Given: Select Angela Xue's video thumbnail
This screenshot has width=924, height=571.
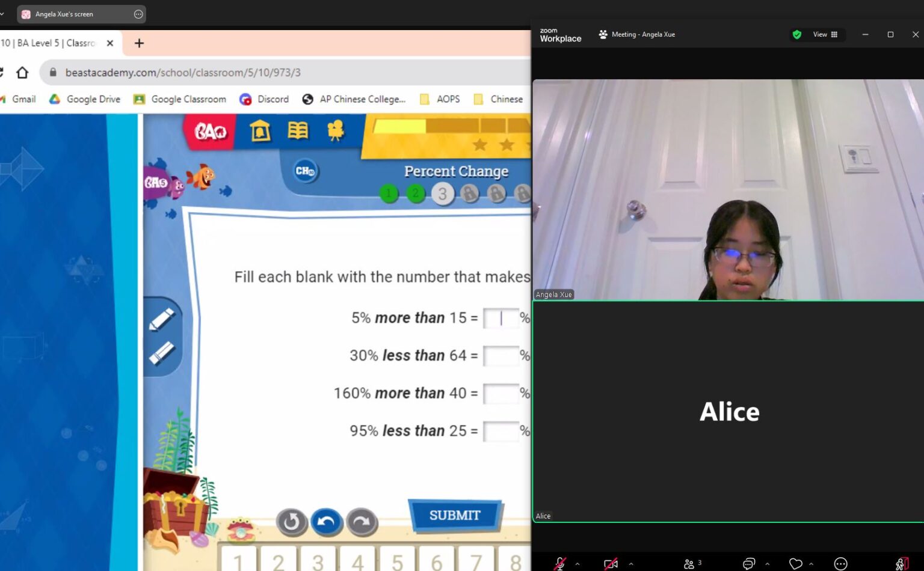Looking at the screenshot, I should coord(728,190).
